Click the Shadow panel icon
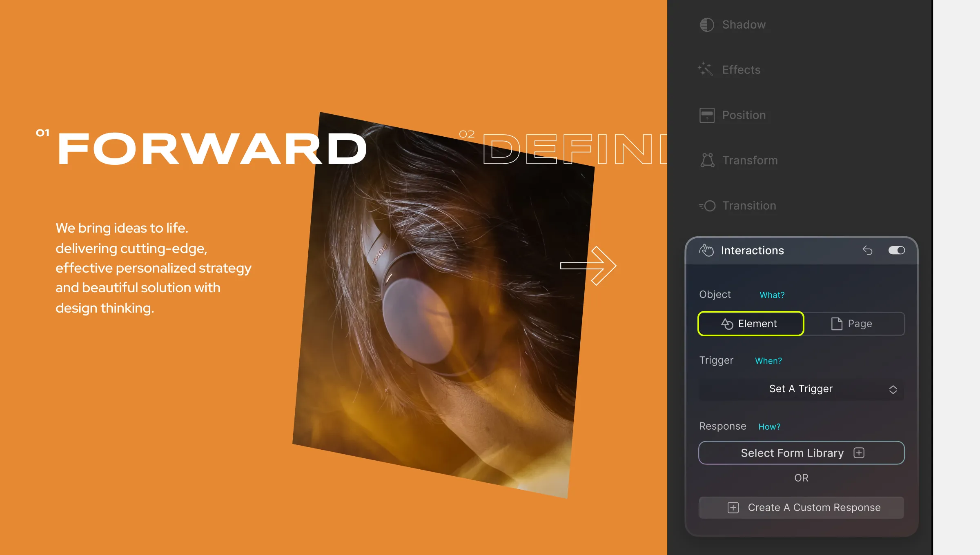 coord(706,24)
